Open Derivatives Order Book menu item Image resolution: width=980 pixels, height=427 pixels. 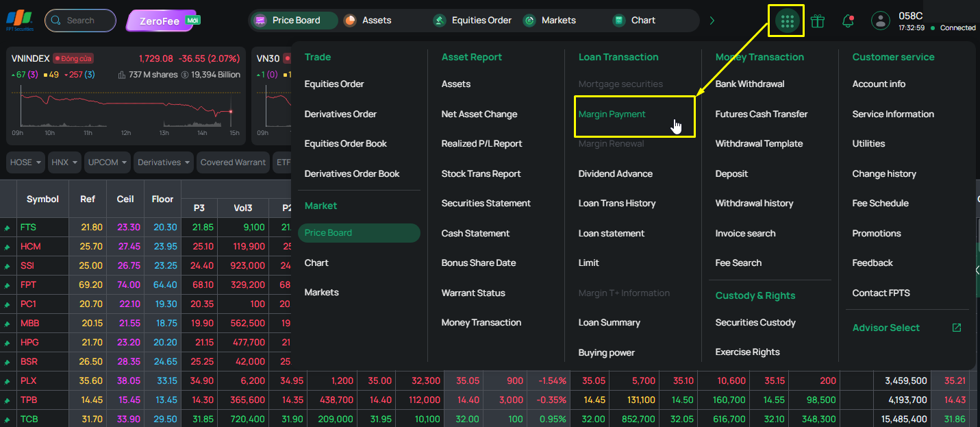(352, 174)
